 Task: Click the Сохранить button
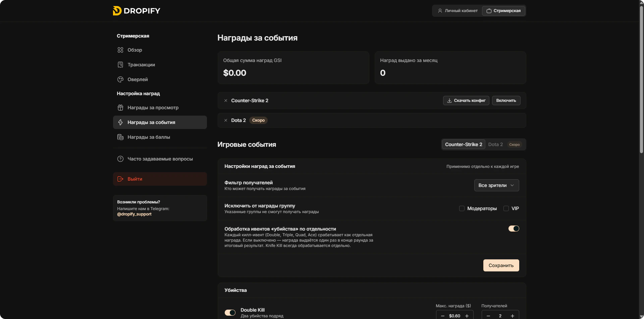(x=501, y=265)
